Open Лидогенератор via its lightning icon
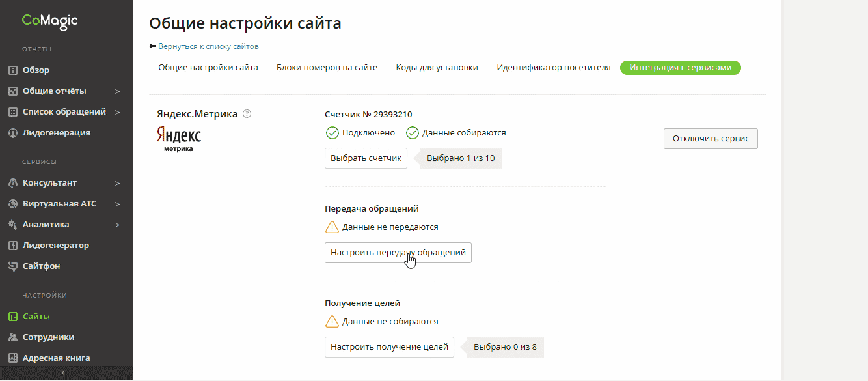868x381 pixels. [x=12, y=246]
